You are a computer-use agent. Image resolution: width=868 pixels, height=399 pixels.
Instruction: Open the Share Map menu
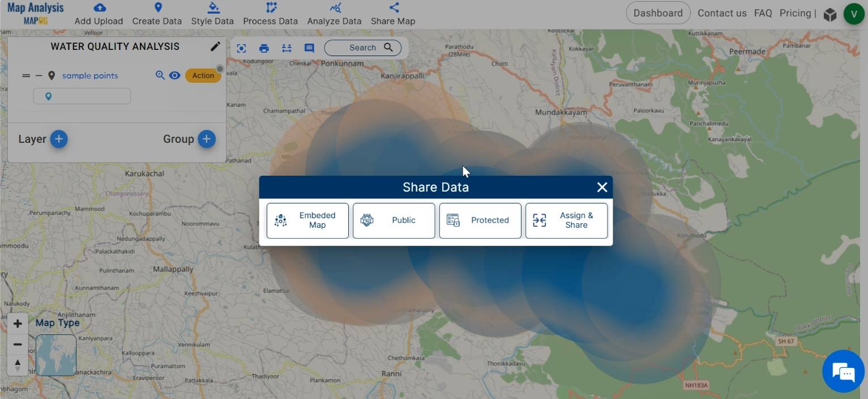click(x=393, y=14)
